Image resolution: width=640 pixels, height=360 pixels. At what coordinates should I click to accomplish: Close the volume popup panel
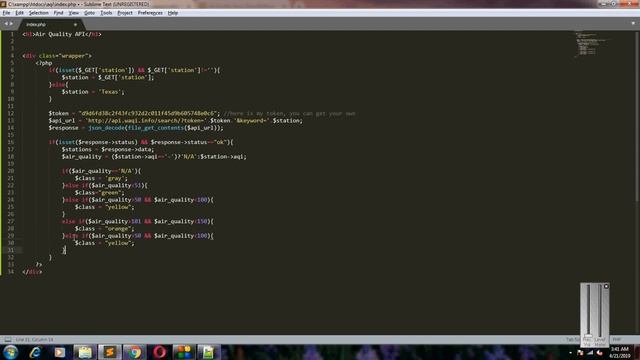(x=606, y=287)
